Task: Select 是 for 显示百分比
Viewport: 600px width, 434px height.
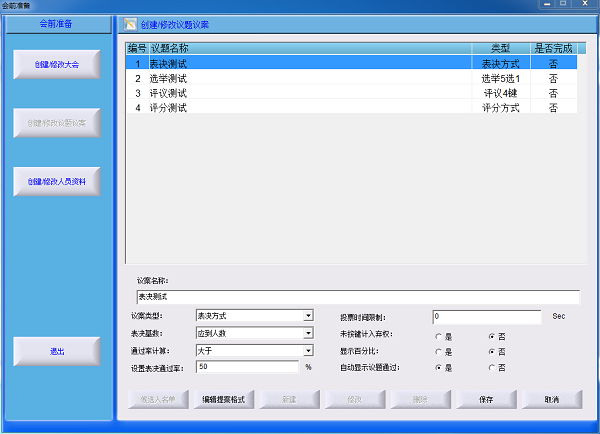Action: pyautogui.click(x=438, y=352)
